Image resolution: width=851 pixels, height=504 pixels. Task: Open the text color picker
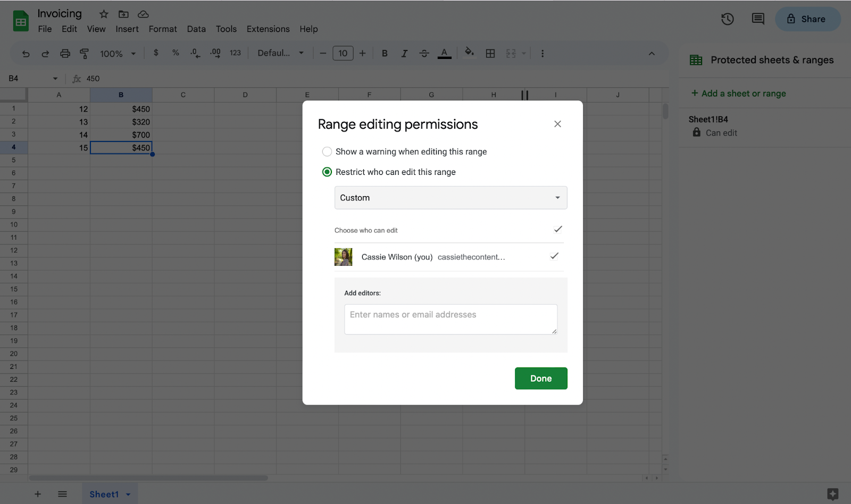(445, 53)
